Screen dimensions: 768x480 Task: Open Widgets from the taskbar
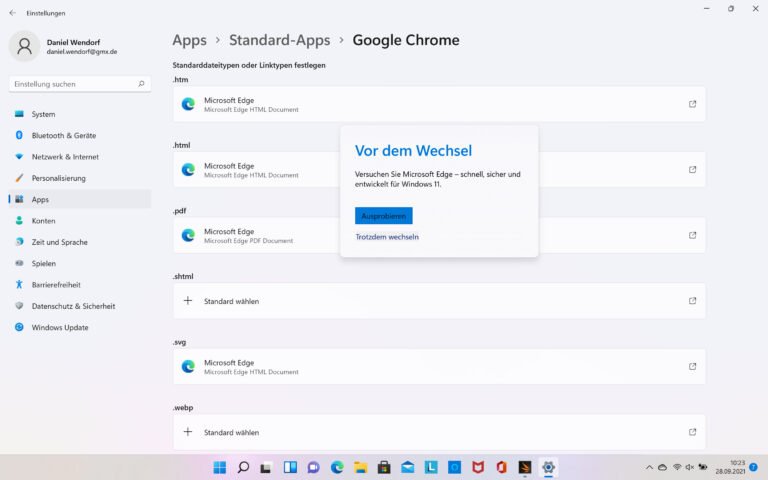[290, 467]
